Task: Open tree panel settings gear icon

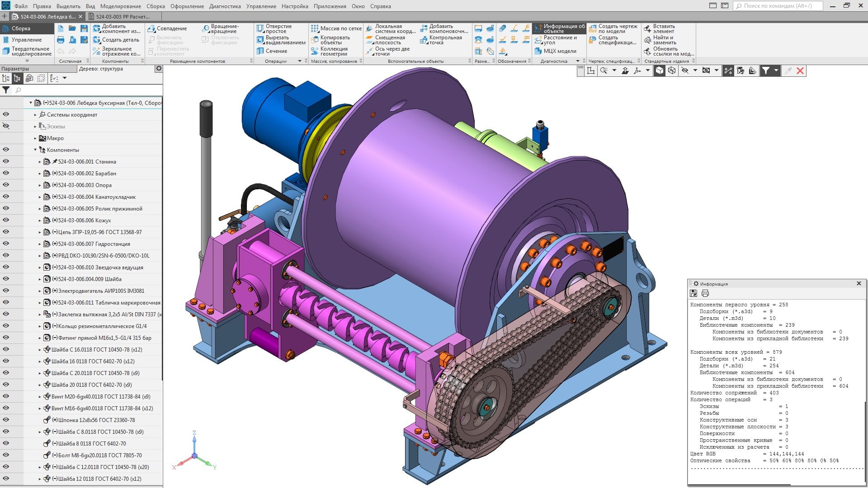Action: (x=159, y=69)
